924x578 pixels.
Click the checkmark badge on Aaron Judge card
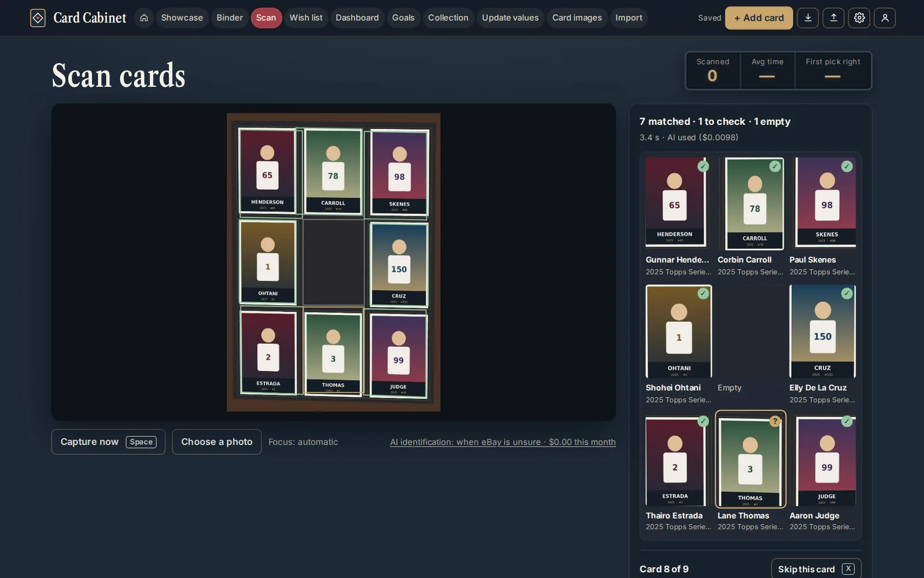pyautogui.click(x=847, y=421)
